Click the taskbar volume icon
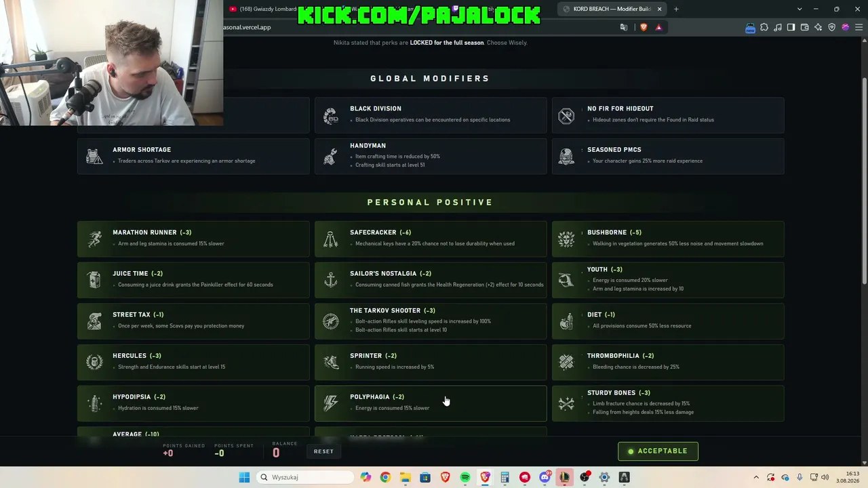868x488 pixels. (x=825, y=477)
